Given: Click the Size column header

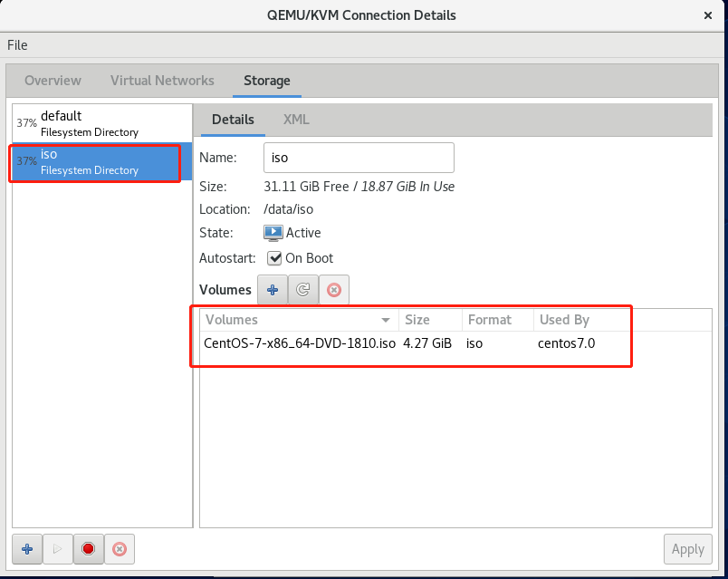Looking at the screenshot, I should pyautogui.click(x=430, y=320).
